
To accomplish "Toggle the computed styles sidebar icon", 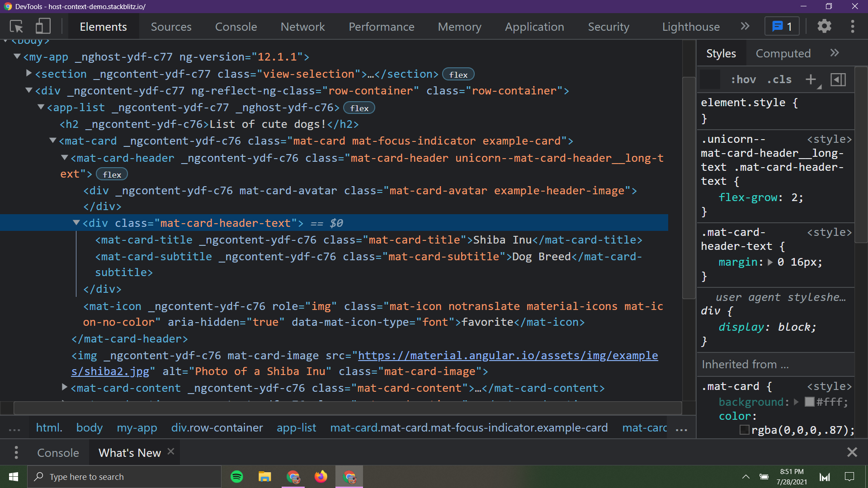I will tap(838, 80).
